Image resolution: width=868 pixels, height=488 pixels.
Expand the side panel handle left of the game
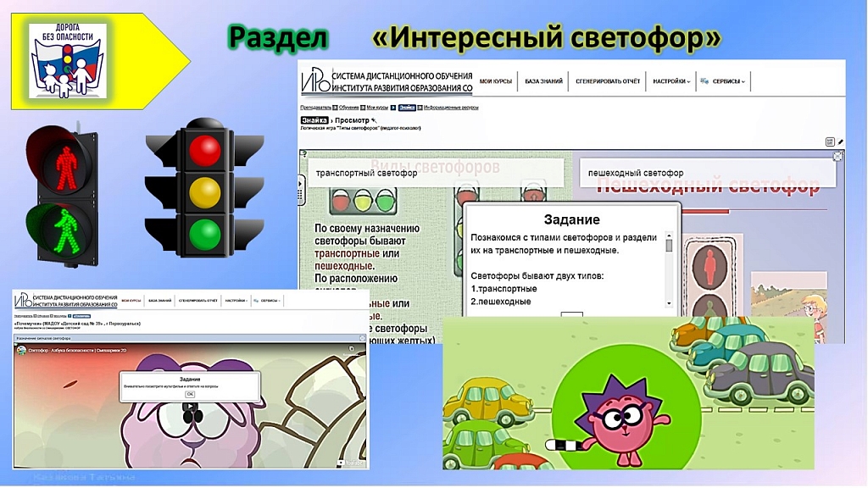tap(302, 184)
